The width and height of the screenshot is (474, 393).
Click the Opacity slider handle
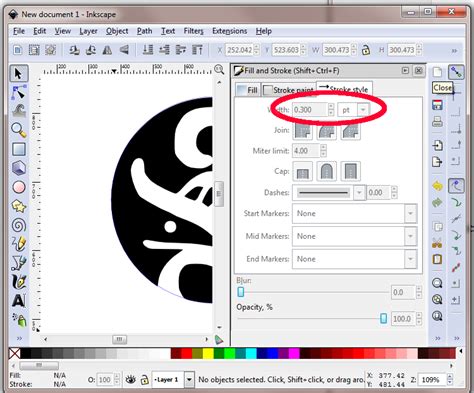point(383,319)
